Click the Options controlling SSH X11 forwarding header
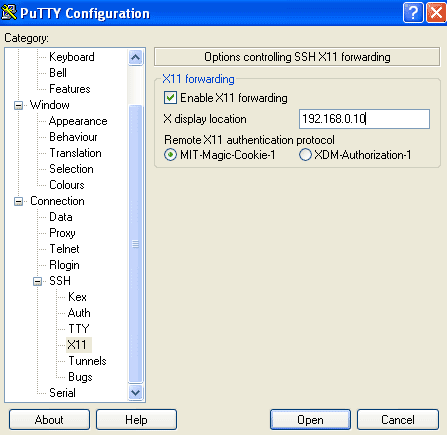 [x=297, y=57]
